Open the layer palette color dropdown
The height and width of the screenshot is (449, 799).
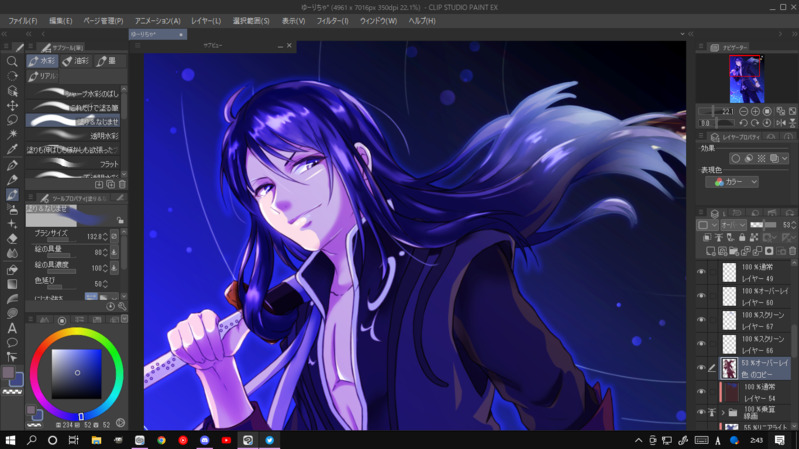tap(707, 225)
